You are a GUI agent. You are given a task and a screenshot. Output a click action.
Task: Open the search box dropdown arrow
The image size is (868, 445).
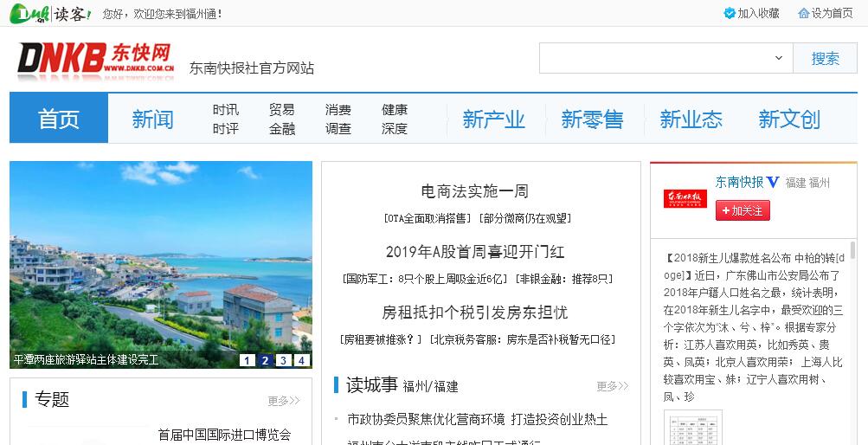pos(778,58)
